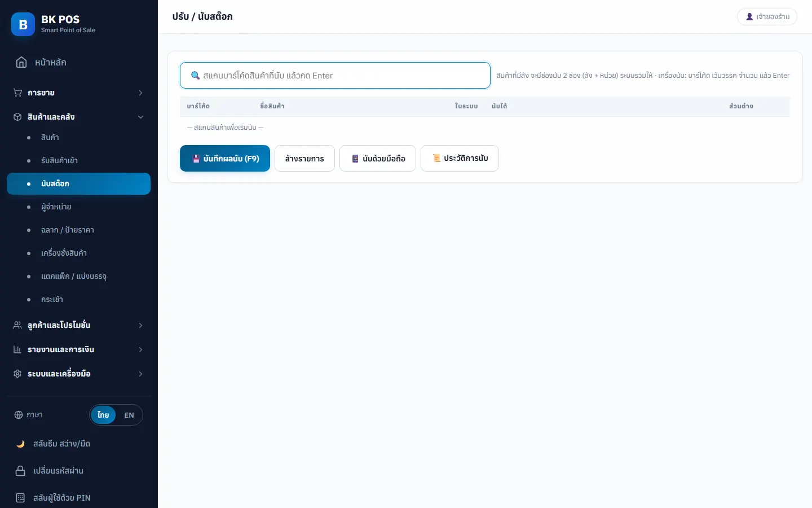Expand the การขาย menu chevron
This screenshot has height=508, width=812.
coord(140,93)
